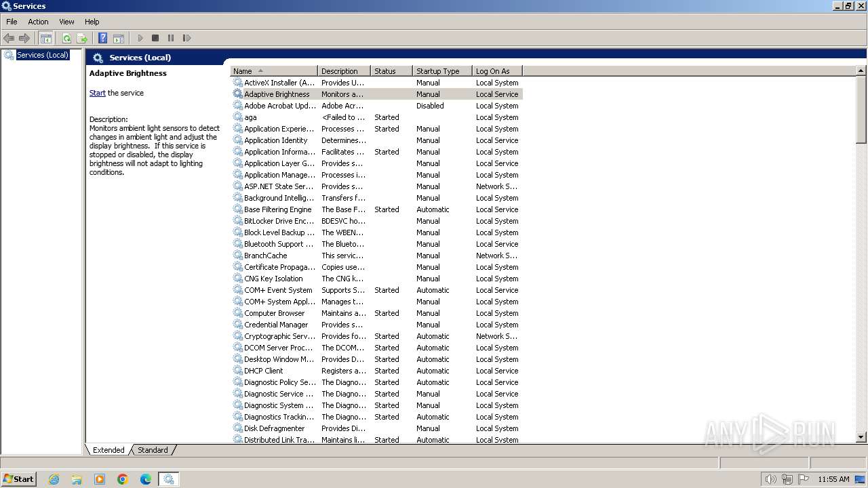Open Microsoft Edge from taskbar

point(146,479)
